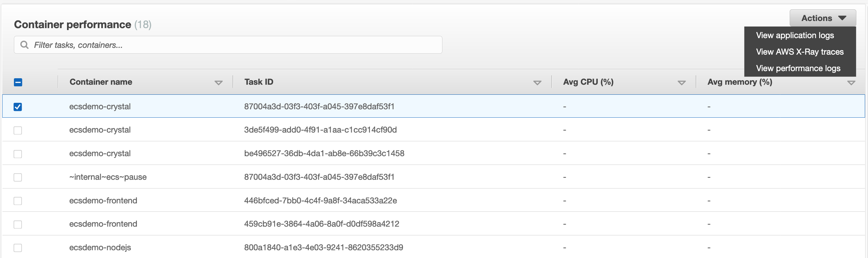868x258 pixels.
Task: Click ecsdemo-frontend name in 446bfced row
Action: 103,200
